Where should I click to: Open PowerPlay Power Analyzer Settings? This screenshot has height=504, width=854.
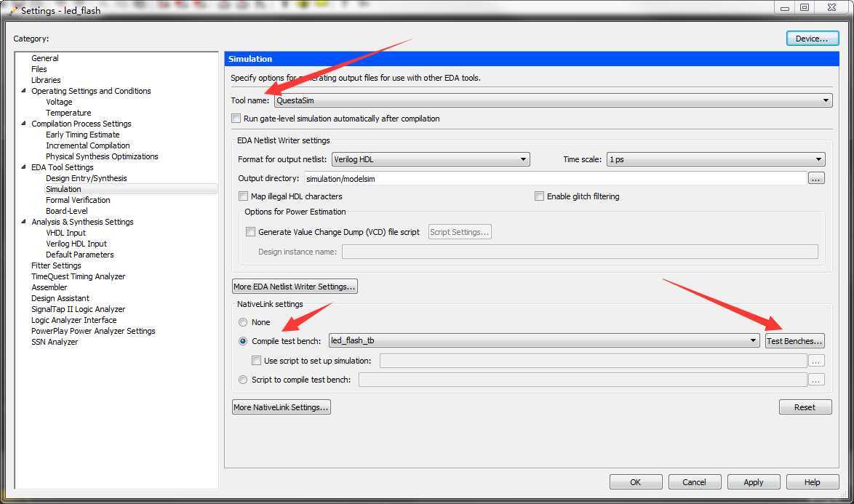(93, 330)
